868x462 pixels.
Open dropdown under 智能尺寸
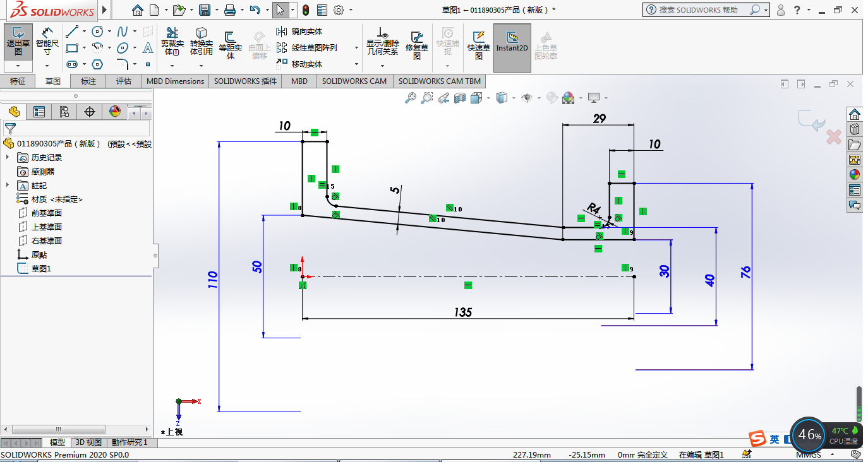(47, 65)
